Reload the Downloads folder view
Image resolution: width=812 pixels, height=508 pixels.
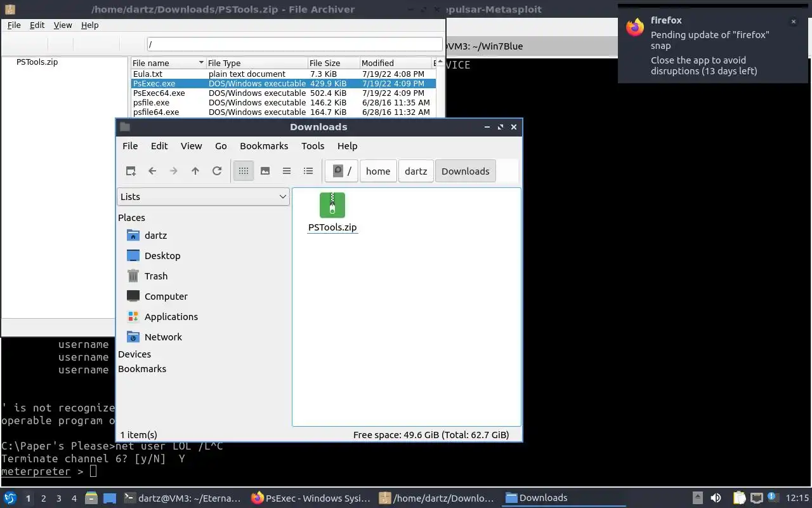[217, 171]
